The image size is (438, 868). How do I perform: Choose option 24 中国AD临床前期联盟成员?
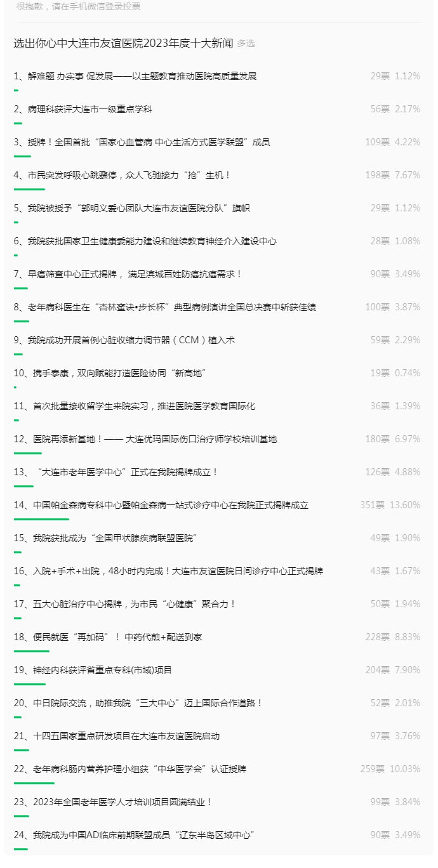pyautogui.click(x=134, y=835)
